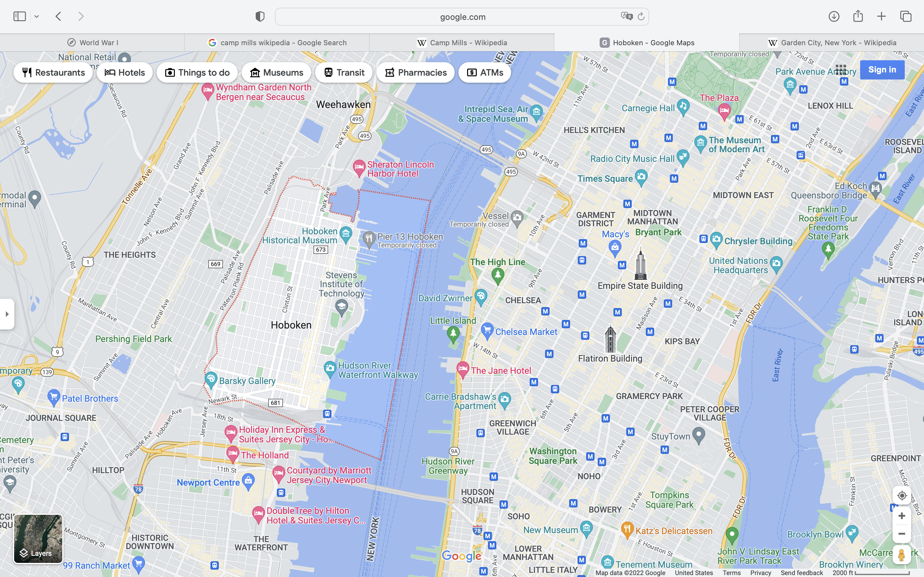Toggle Layers satellite view thumbnail

pyautogui.click(x=38, y=539)
